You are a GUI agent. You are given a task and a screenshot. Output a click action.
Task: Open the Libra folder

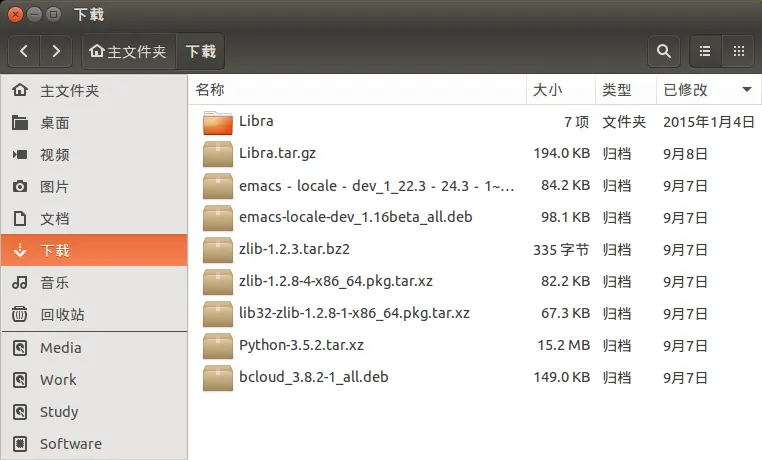(256, 122)
